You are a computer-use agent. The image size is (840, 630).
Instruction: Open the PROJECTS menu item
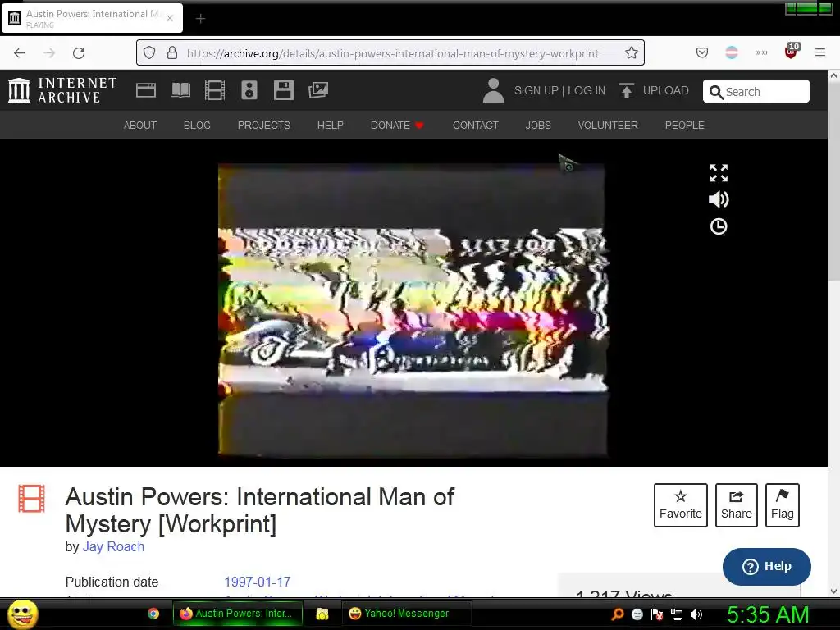pos(264,125)
